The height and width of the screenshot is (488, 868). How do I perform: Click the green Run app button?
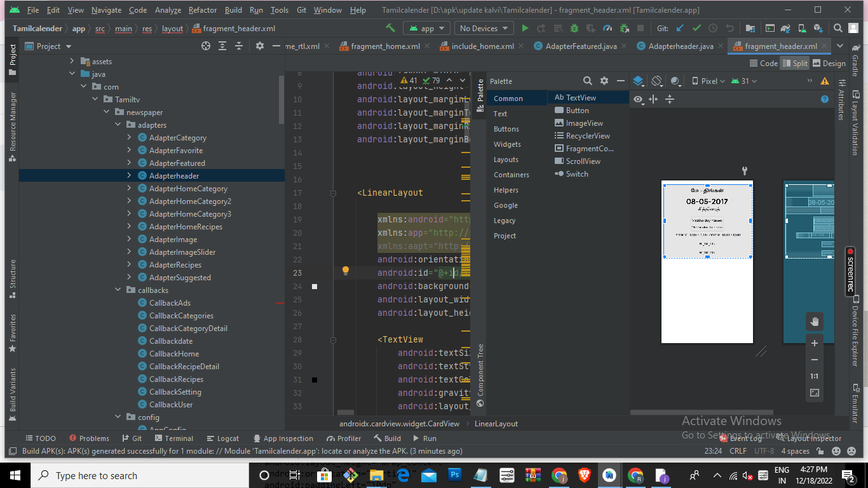tap(525, 29)
